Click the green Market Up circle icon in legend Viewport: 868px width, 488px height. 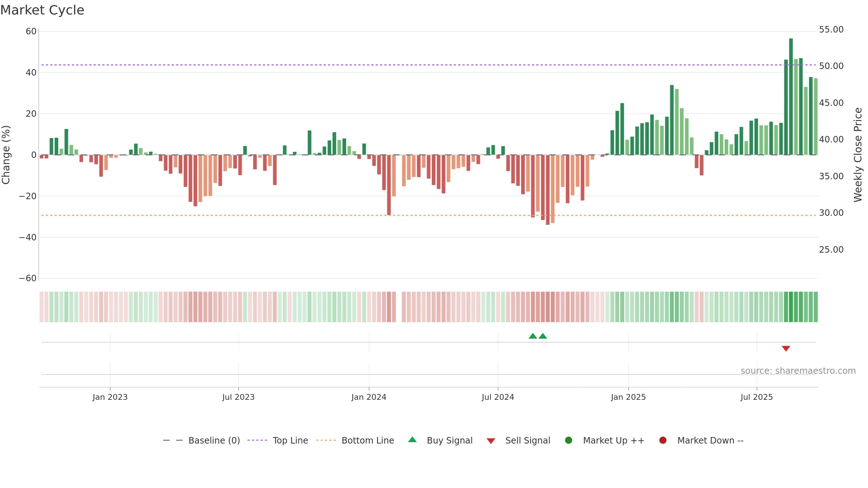tap(569, 440)
